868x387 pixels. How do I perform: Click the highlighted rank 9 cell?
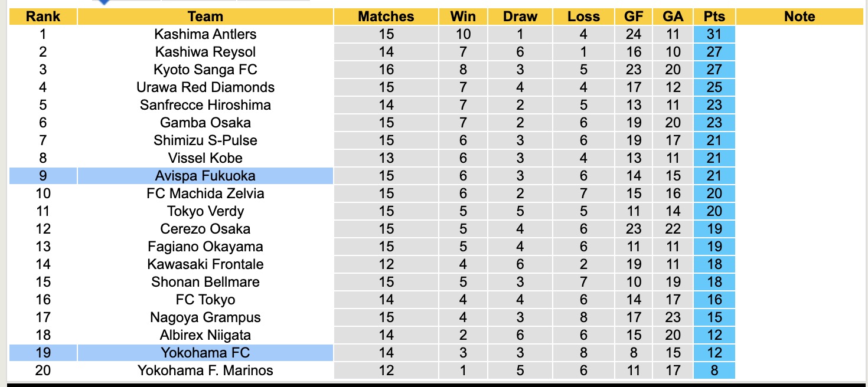(43, 176)
